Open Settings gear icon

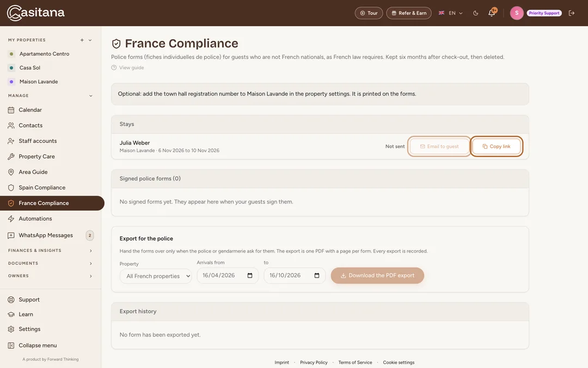click(11, 329)
